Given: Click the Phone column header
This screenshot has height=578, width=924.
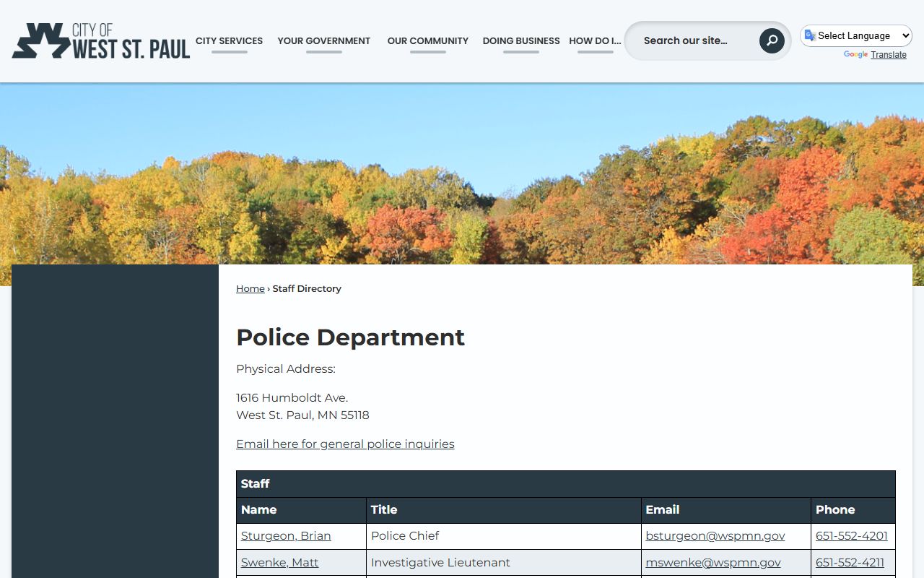Looking at the screenshot, I should [x=853, y=510].
